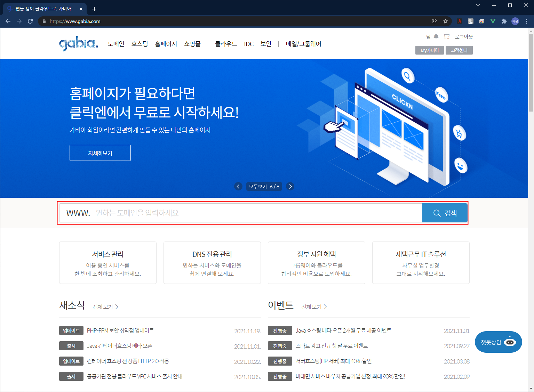Click the browser forward arrow
534x392 pixels.
[x=19, y=21]
